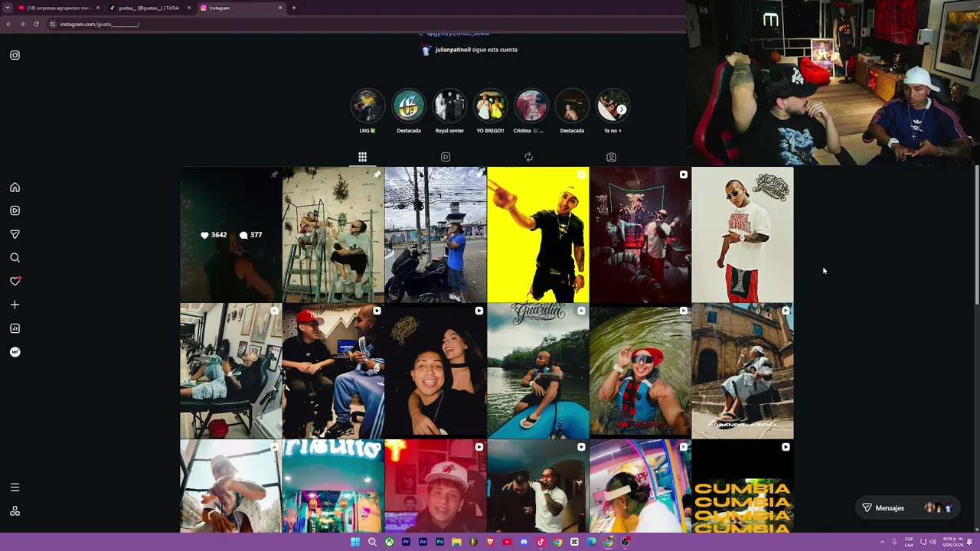Switch to the reposts tab on profile

click(528, 157)
